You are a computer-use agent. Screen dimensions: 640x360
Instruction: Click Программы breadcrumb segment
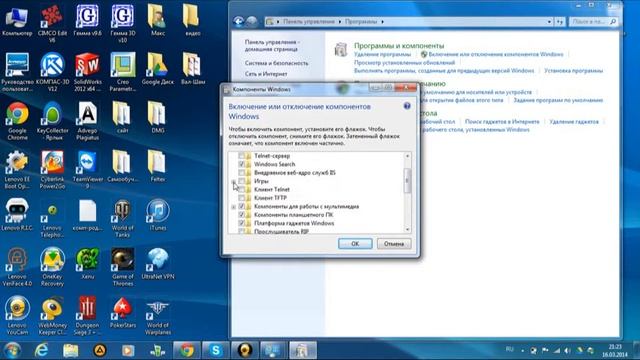[x=361, y=22]
